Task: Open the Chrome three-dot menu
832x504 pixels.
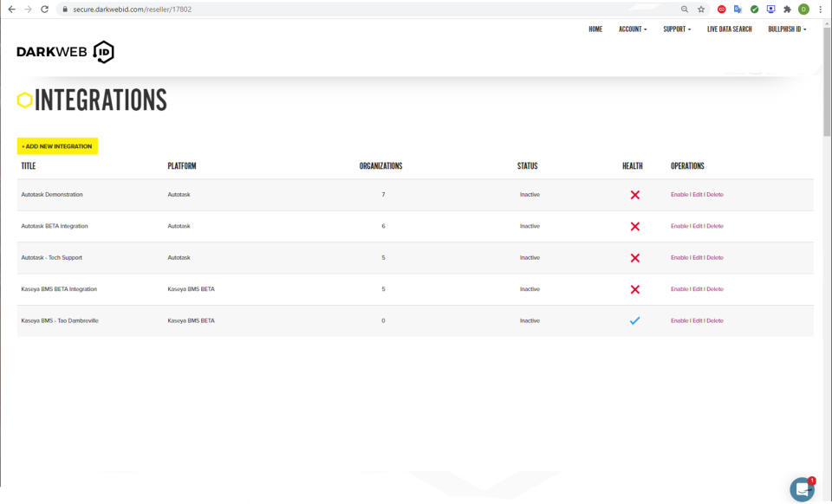Action: pos(821,9)
